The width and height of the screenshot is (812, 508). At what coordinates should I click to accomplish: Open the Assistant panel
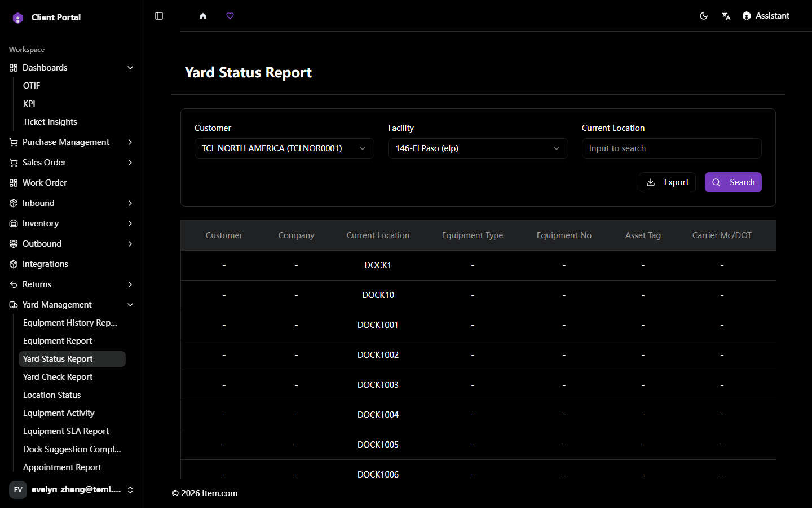(766, 16)
